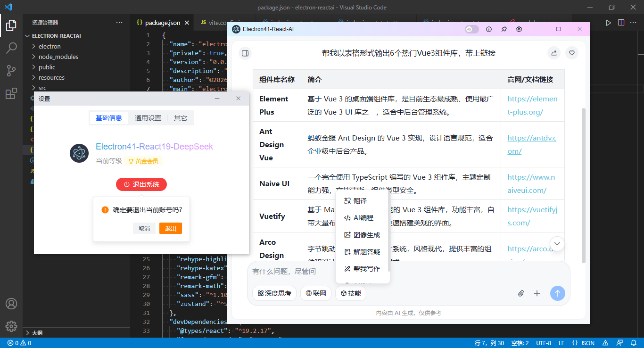This screenshot has width=644, height=348.
Task: Change line ending via LF status item
Action: click(x=561, y=343)
